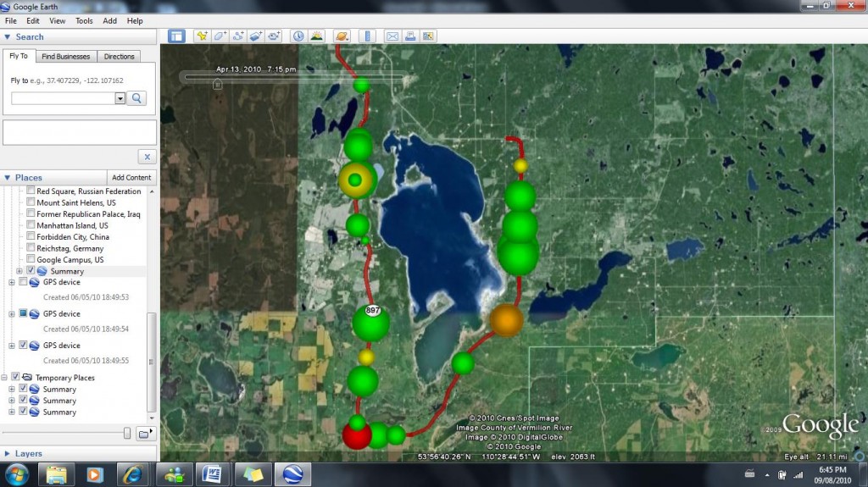Click the opacity slider handle under Places

(127, 433)
